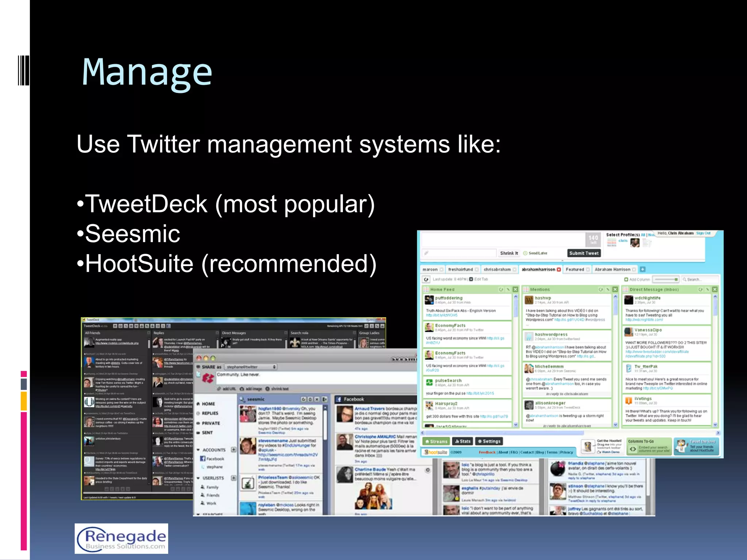Close the Mentions column
Screen dimensions: 747x560
(615, 289)
